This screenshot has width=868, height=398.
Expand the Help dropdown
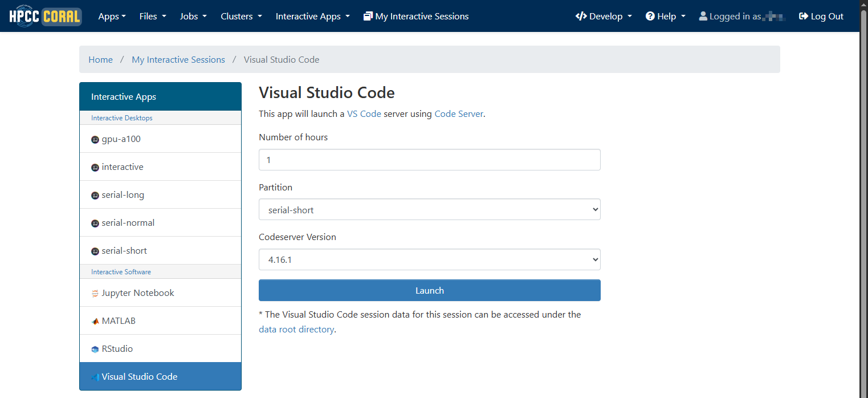[666, 16]
